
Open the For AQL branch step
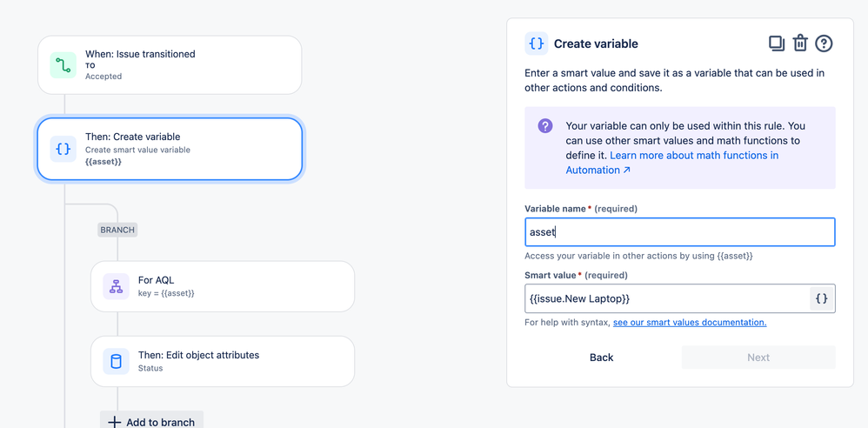click(223, 286)
